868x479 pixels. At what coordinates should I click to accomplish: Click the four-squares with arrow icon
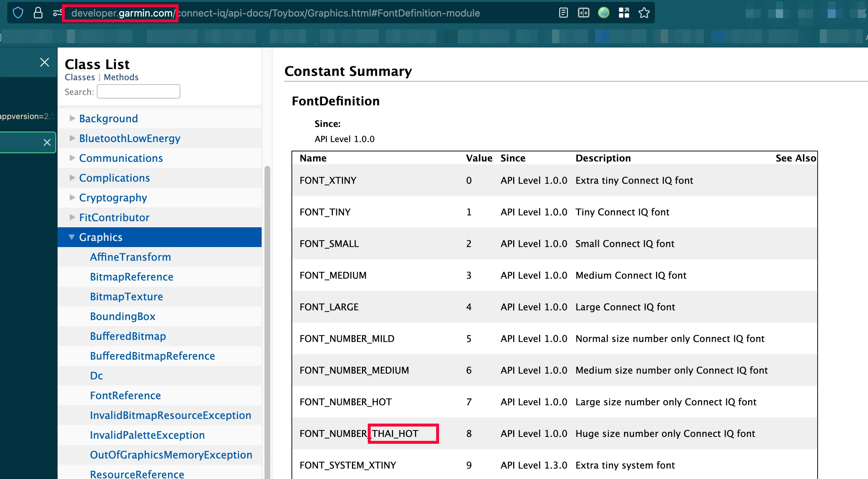(624, 13)
